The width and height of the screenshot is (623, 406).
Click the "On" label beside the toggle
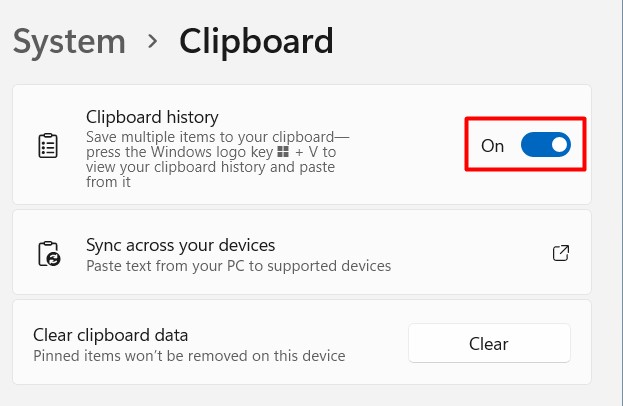coord(492,146)
